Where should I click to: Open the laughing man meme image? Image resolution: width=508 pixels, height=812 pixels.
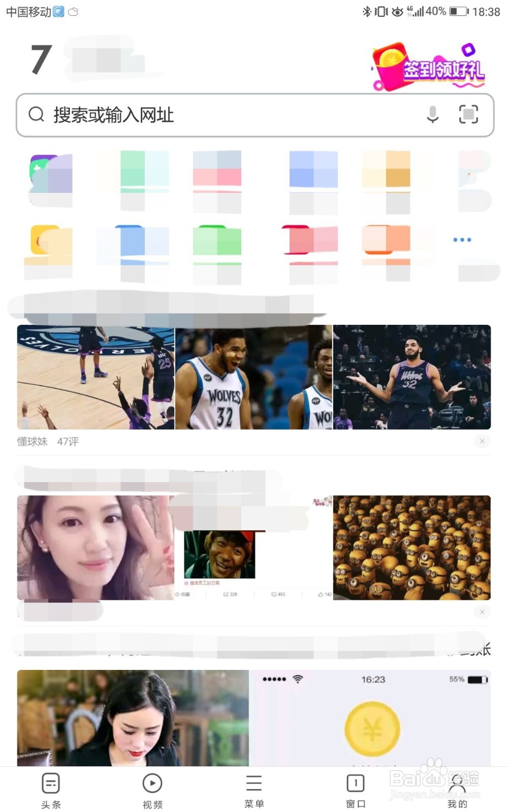(x=219, y=555)
